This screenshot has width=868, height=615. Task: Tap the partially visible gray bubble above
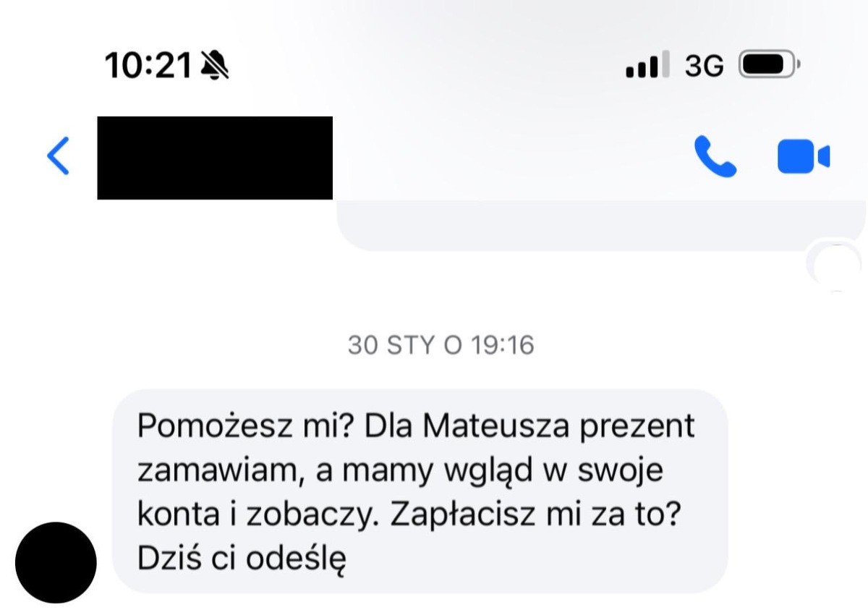pos(600,226)
